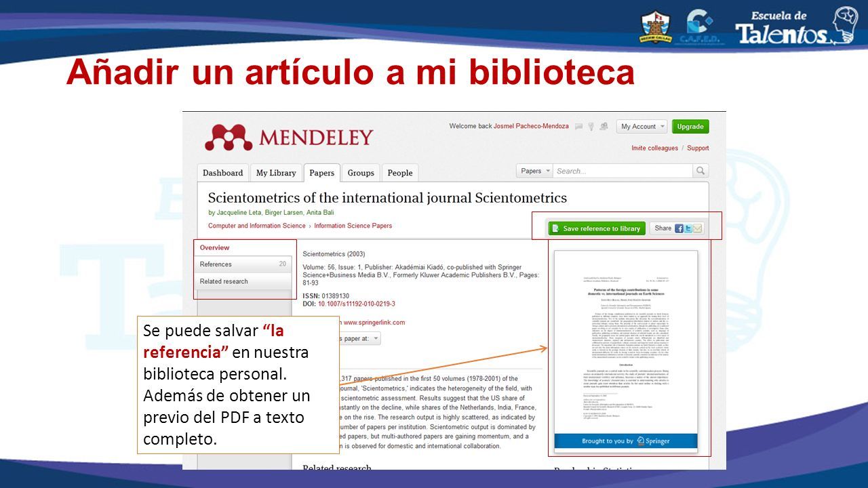Image resolution: width=868 pixels, height=488 pixels.
Task: Click the references count 20 badge
Action: tap(283, 264)
